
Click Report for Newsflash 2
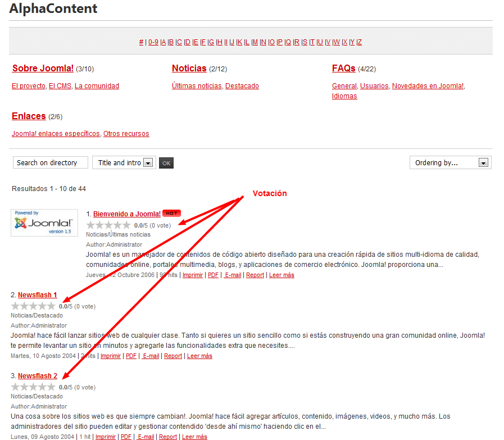click(168, 437)
